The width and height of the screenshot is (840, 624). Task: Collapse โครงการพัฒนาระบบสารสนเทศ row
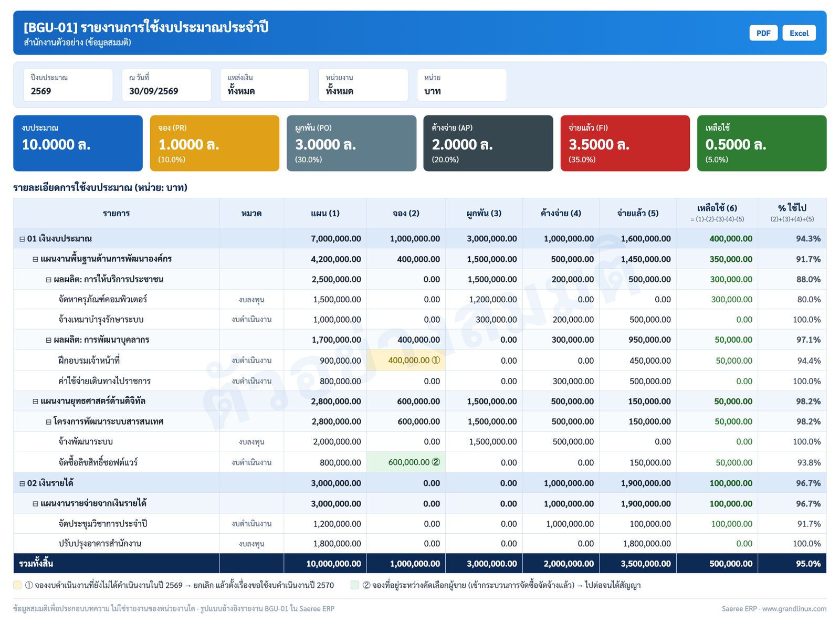click(x=48, y=422)
